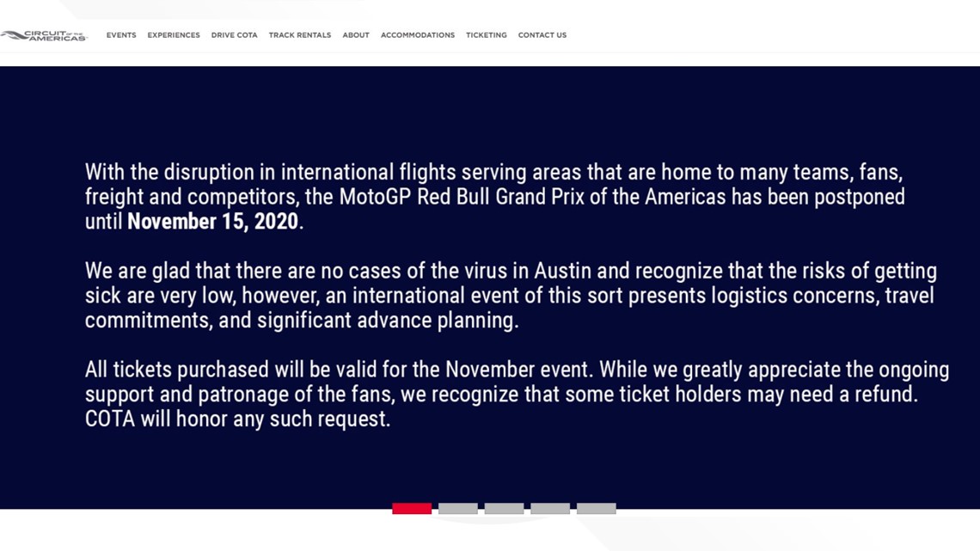Open the Events menu

[121, 35]
